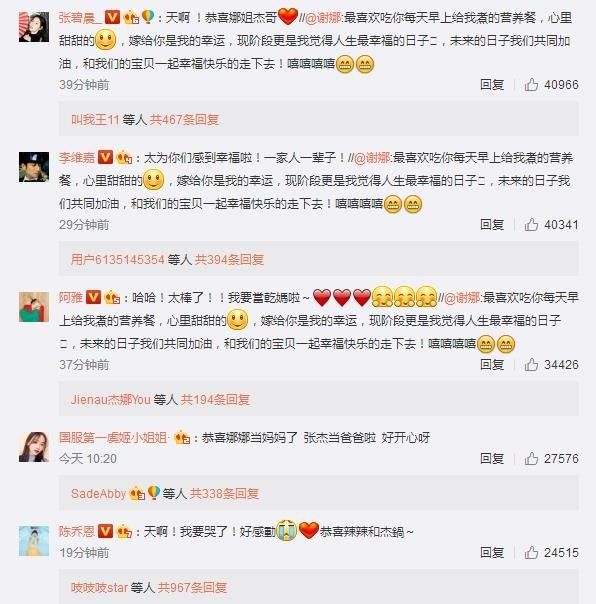Reply to 张碧晨's comment via 回复

pos(492,84)
